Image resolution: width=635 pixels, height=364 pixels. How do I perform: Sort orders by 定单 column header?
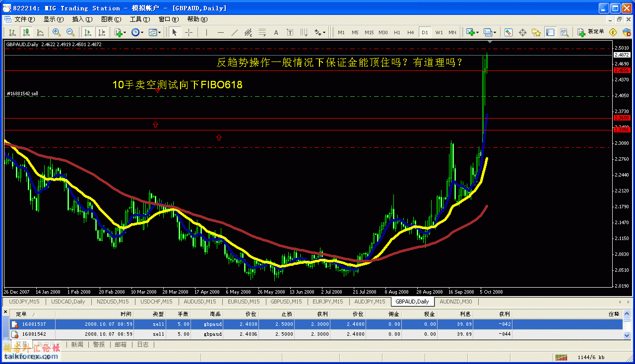[x=32, y=314]
